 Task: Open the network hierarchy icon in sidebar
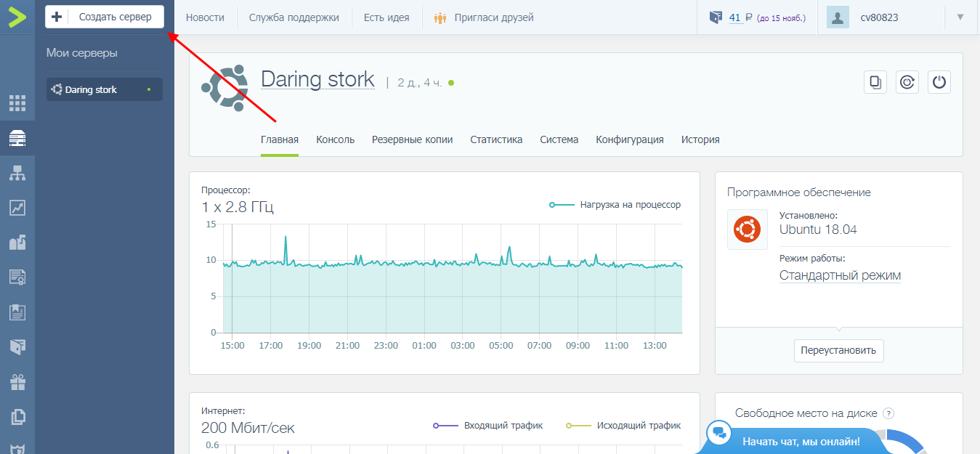pyautogui.click(x=17, y=173)
